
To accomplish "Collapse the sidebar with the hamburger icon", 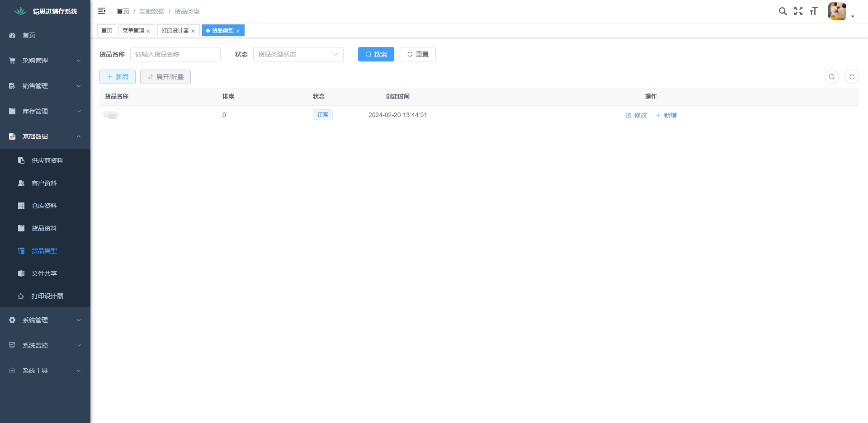I will [102, 11].
